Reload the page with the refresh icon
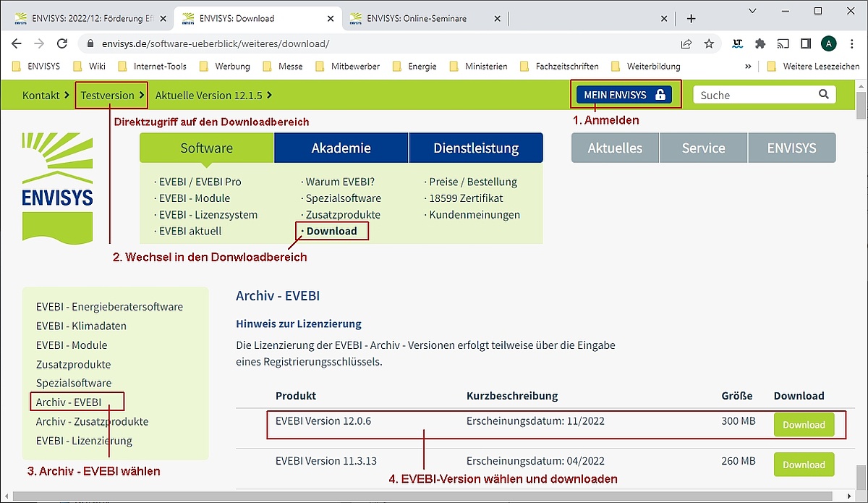 (62, 43)
